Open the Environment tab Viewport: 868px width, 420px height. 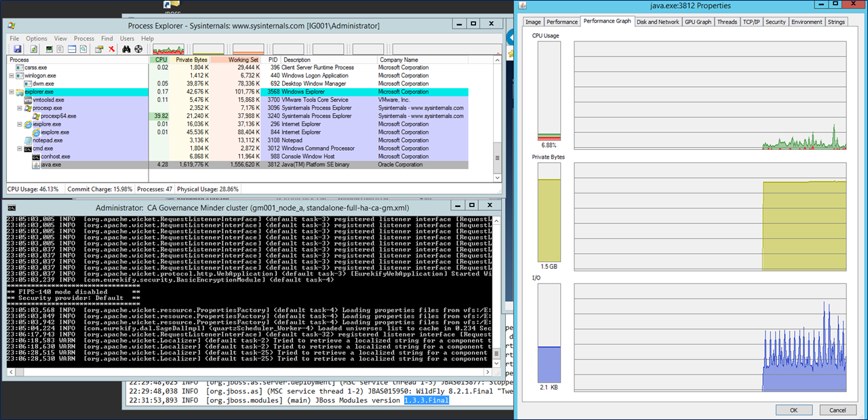tap(807, 22)
